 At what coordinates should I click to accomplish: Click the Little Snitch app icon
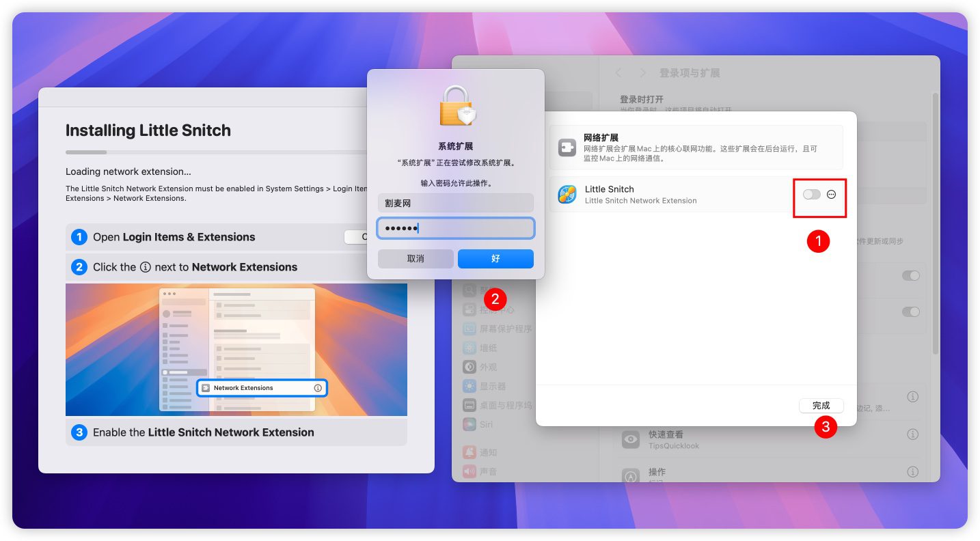point(567,195)
